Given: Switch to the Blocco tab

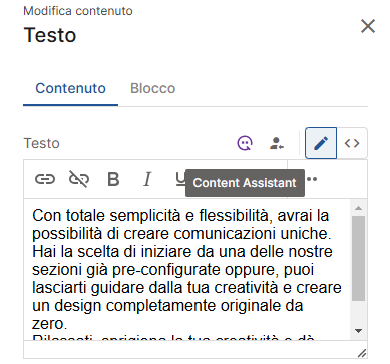Looking at the screenshot, I should tap(152, 89).
